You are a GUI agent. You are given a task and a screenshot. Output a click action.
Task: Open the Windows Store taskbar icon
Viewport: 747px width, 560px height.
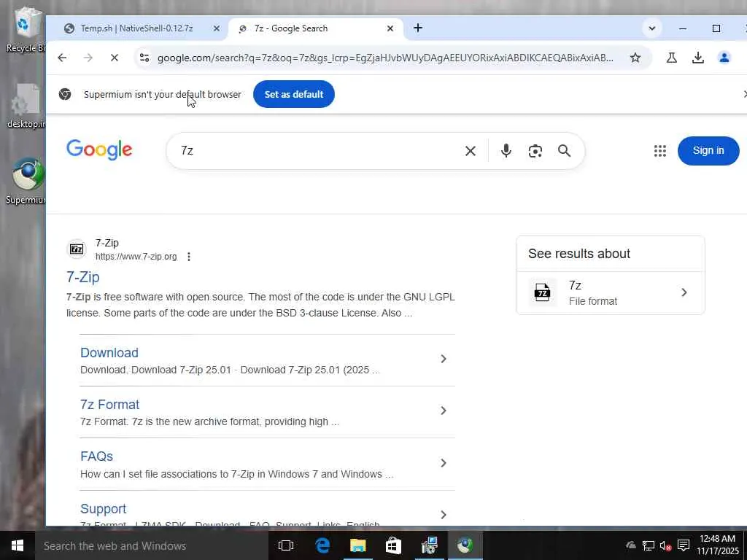pos(393,545)
